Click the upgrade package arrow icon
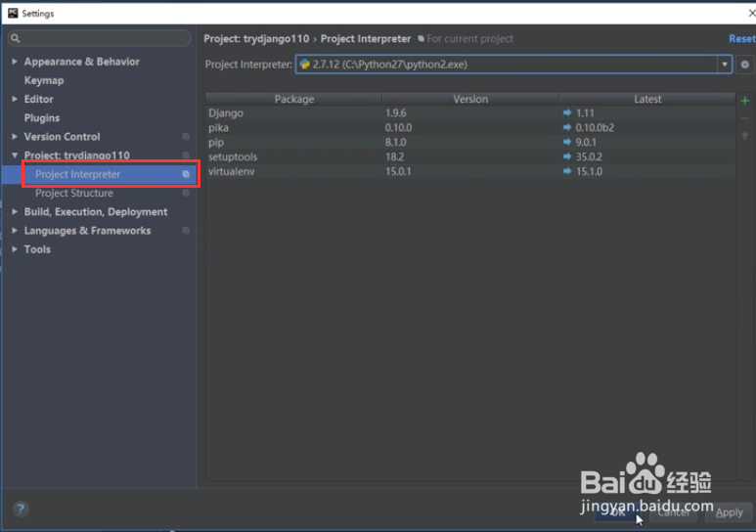 [x=745, y=136]
